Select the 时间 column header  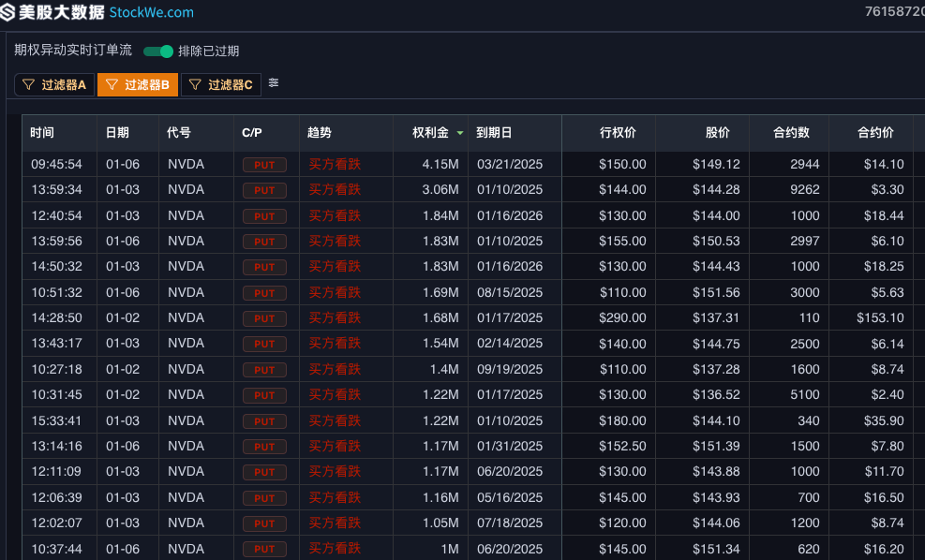point(42,133)
